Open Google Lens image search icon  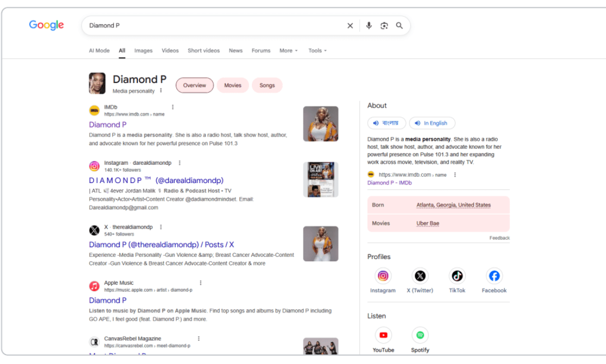tap(384, 26)
